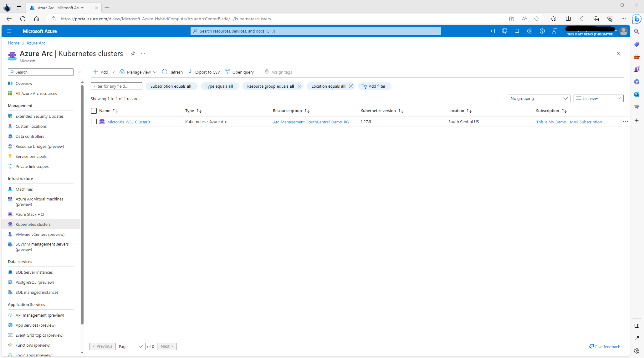Collapse the left sidebar menu

pos(79,72)
